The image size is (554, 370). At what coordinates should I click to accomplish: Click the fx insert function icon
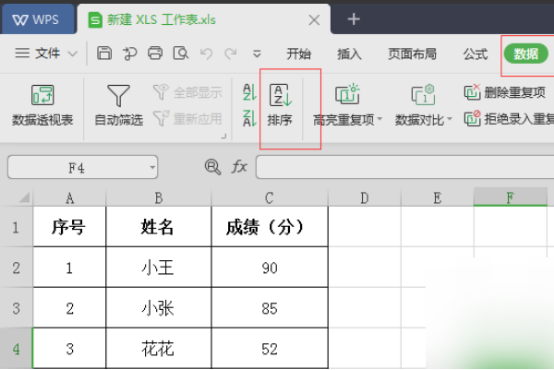point(239,166)
